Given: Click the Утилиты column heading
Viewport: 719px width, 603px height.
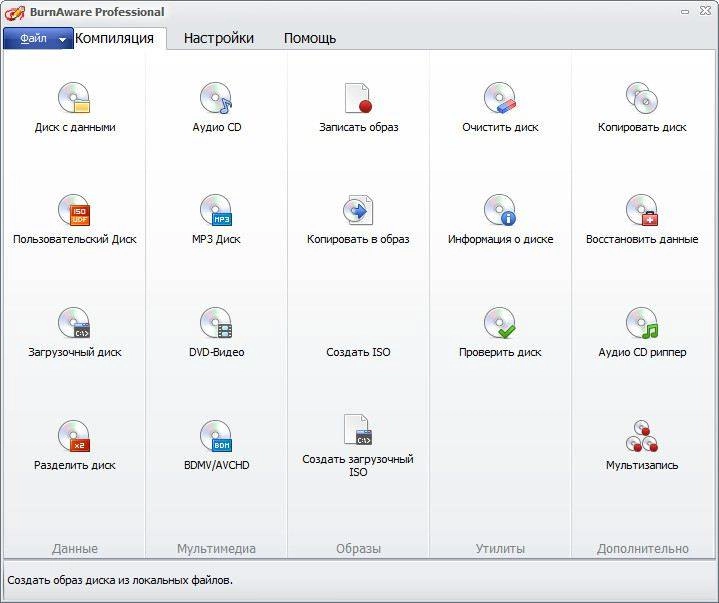Looking at the screenshot, I should point(500,548).
